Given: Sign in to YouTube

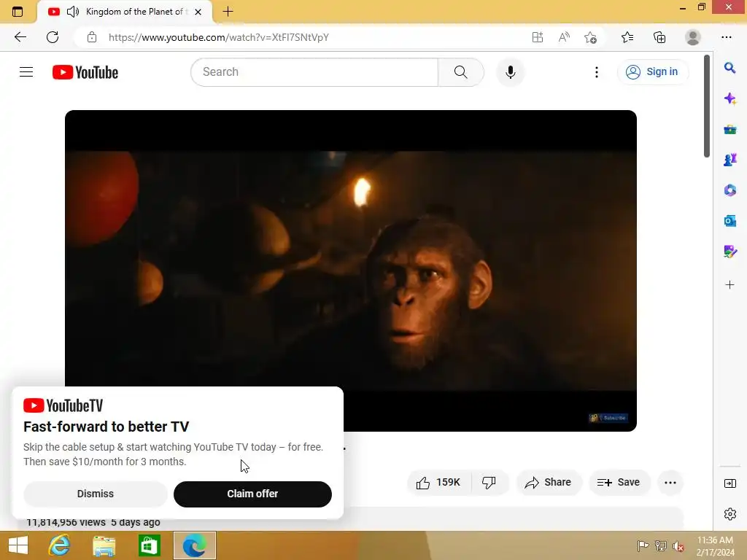Looking at the screenshot, I should pyautogui.click(x=653, y=72).
